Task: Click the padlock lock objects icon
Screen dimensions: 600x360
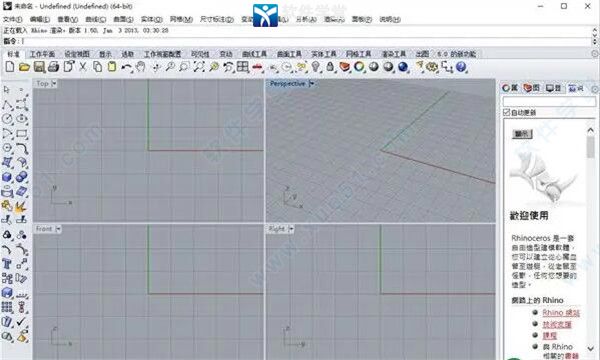Action: (x=330, y=67)
